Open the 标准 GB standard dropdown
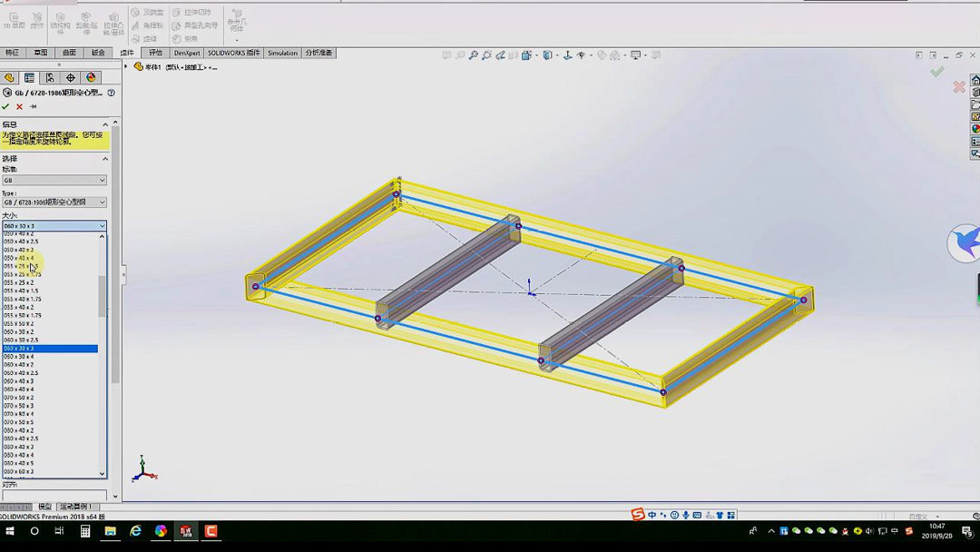 54,180
